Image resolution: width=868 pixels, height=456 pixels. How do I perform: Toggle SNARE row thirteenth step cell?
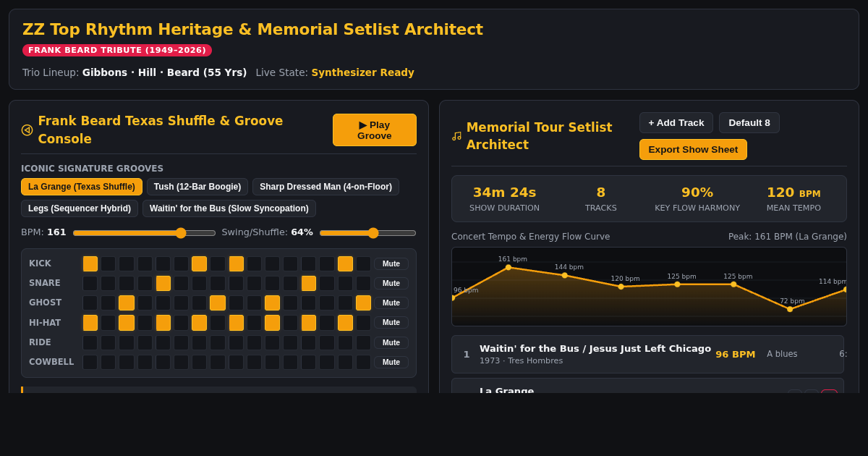[x=309, y=283]
